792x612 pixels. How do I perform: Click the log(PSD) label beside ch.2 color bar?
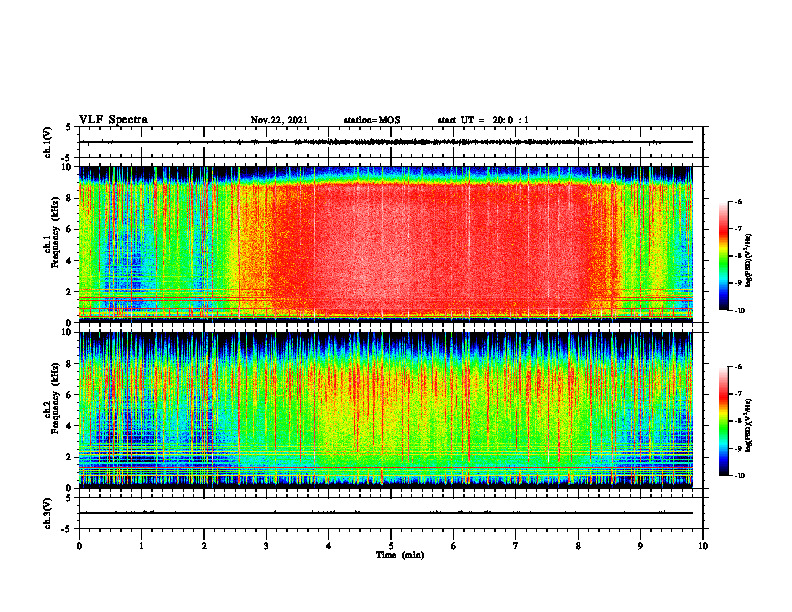pos(749,425)
